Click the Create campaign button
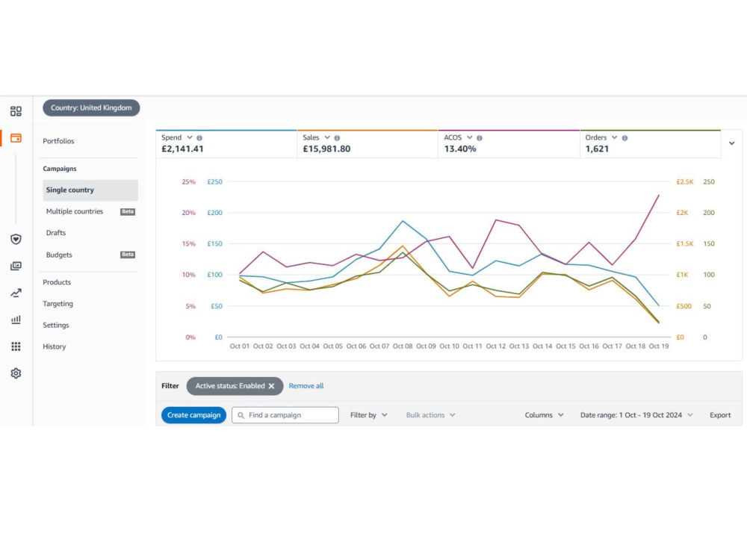 (193, 415)
